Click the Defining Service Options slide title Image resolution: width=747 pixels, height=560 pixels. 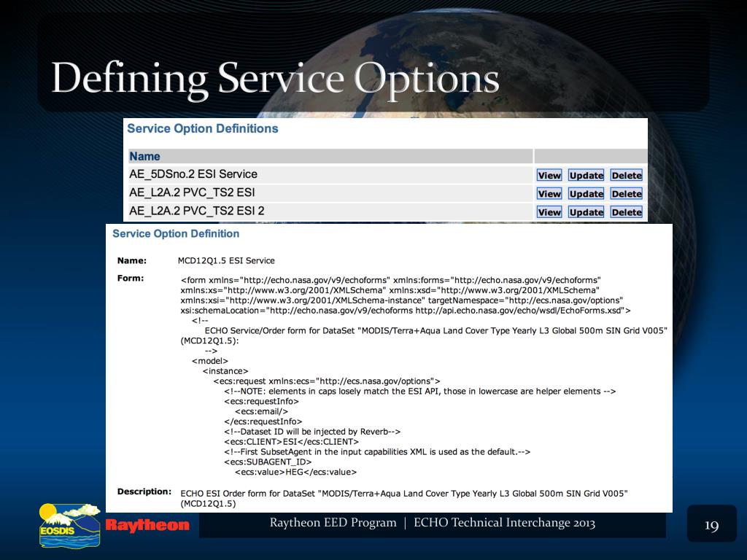pyautogui.click(x=275, y=79)
